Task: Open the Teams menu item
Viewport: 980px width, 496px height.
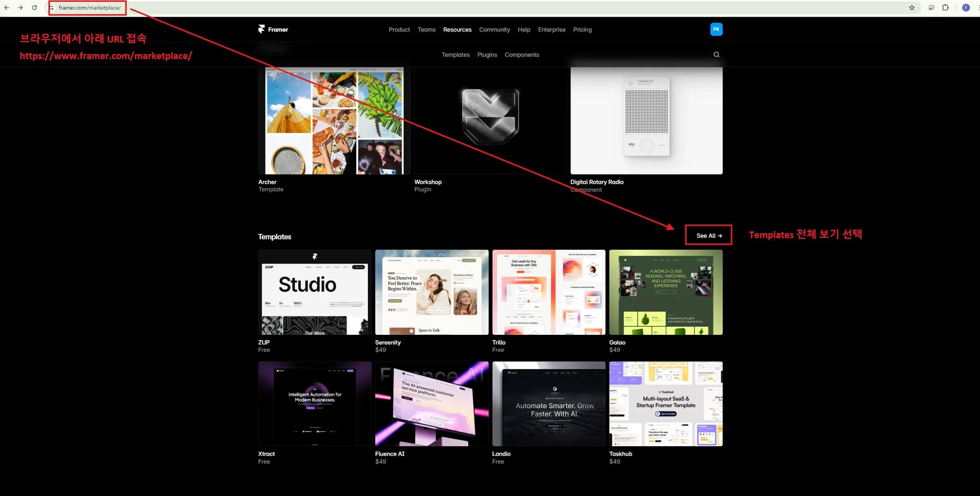Action: pyautogui.click(x=426, y=30)
